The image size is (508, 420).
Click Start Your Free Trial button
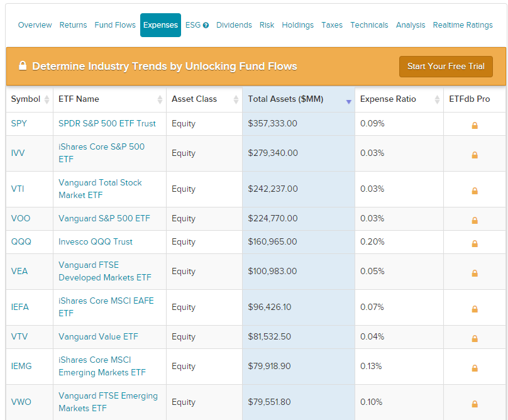tap(446, 67)
